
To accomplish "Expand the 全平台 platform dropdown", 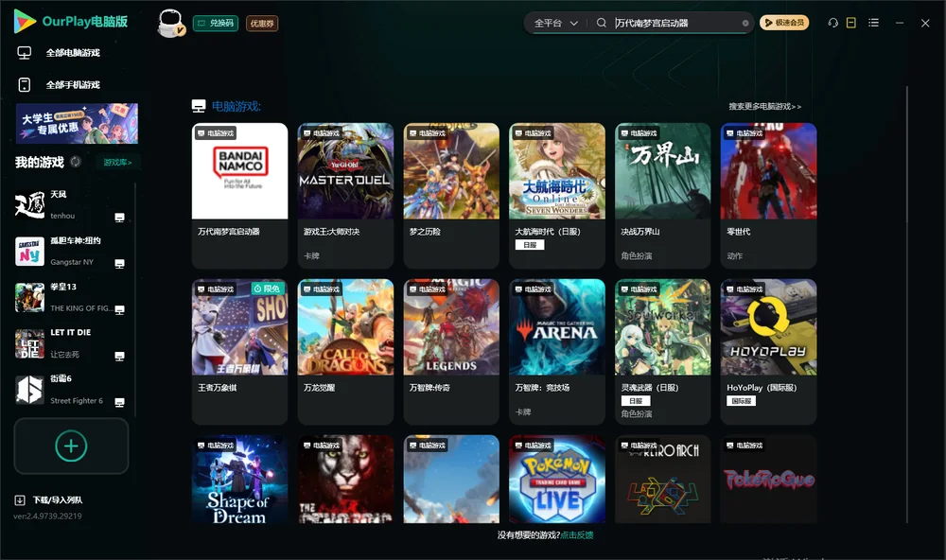I will click(555, 23).
